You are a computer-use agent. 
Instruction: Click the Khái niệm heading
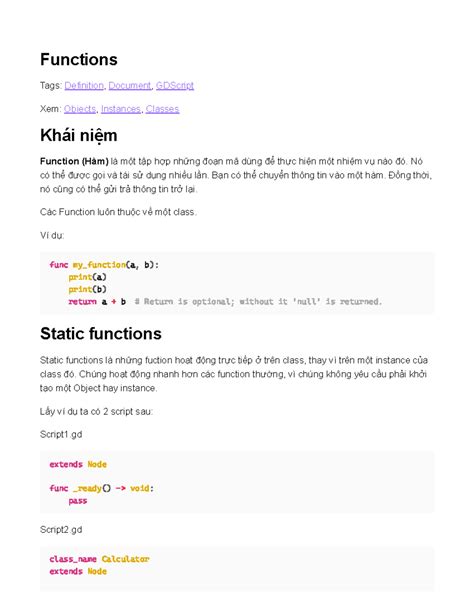coord(79,136)
